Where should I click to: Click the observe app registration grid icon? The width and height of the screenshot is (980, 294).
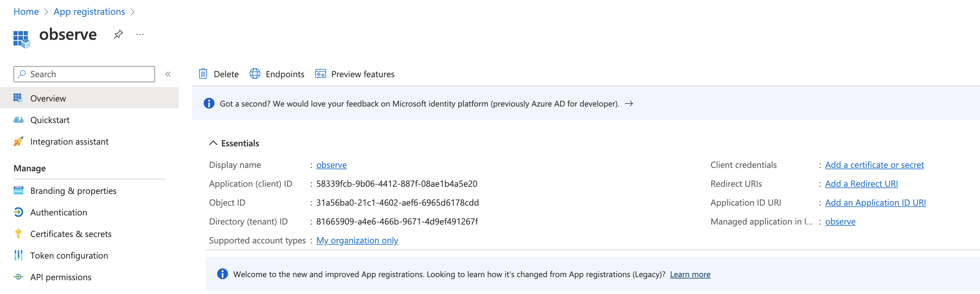(x=22, y=39)
